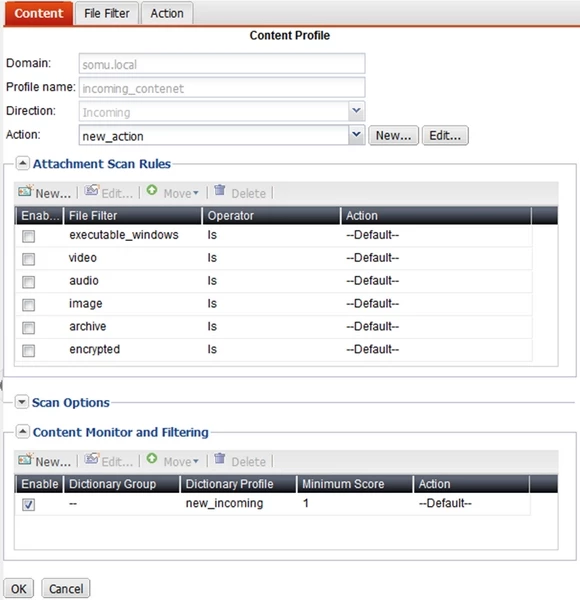Viewport: 580px width, 600px height.
Task: Enable the image rule checkbox
Action: [28, 305]
